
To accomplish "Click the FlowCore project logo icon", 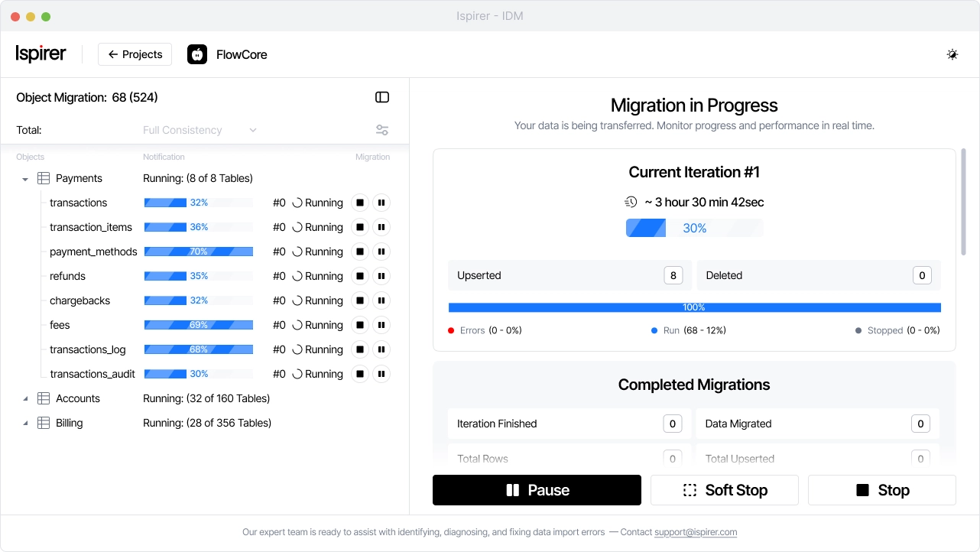I will pyautogui.click(x=197, y=54).
